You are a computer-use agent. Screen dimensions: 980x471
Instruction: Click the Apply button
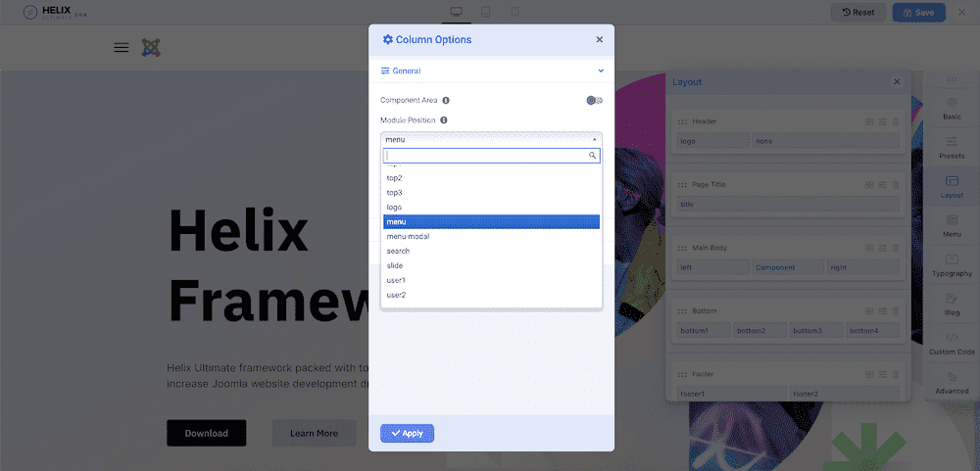pos(407,433)
